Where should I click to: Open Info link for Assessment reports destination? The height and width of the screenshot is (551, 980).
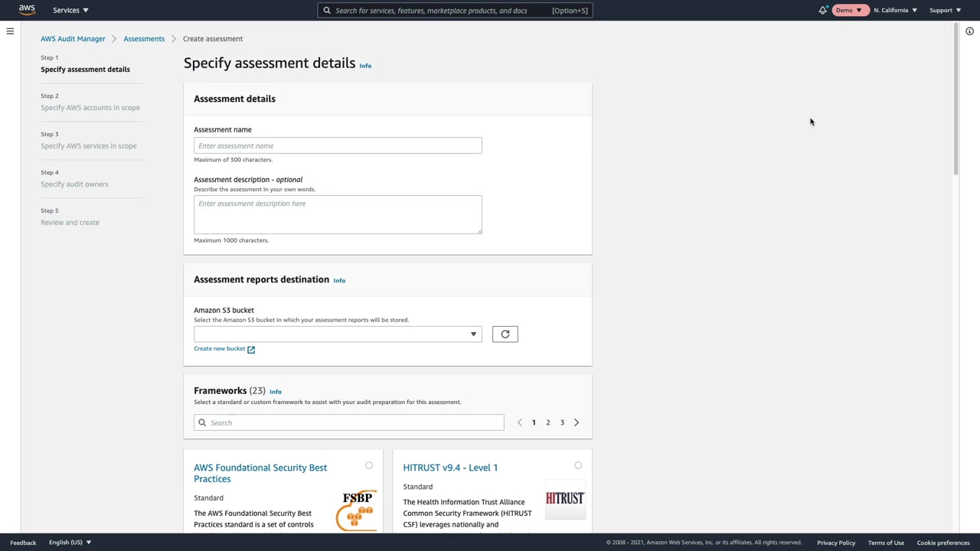point(339,281)
